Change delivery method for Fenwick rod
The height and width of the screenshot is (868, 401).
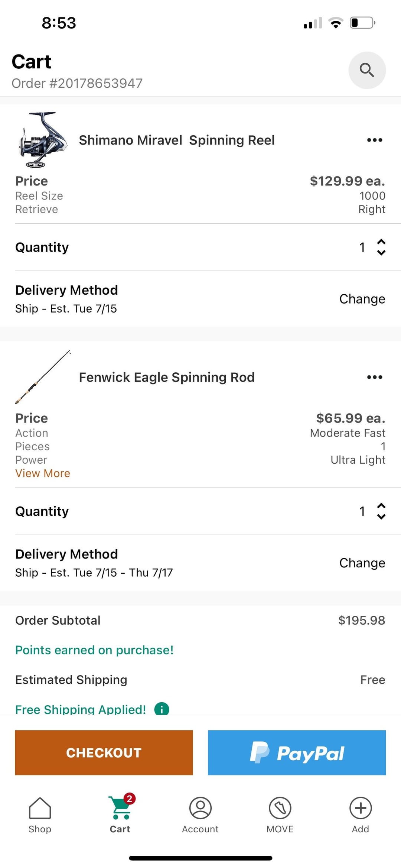pyautogui.click(x=362, y=563)
